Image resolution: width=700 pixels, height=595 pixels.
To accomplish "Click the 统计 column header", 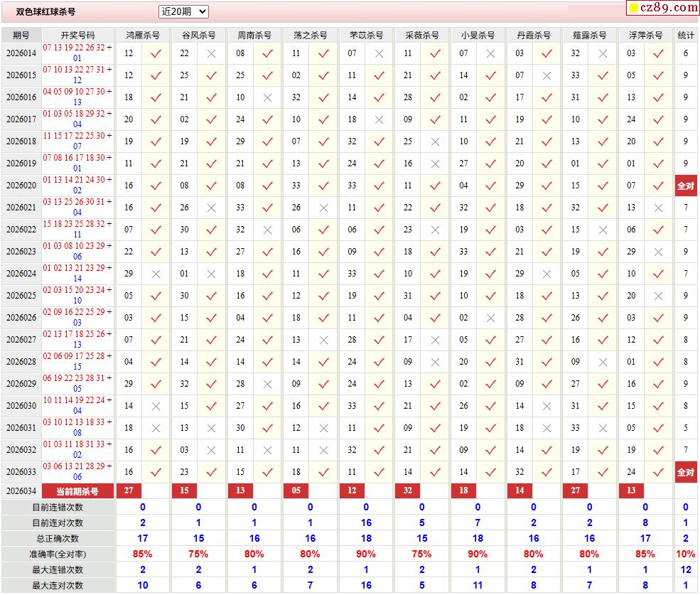I will pos(685,35).
